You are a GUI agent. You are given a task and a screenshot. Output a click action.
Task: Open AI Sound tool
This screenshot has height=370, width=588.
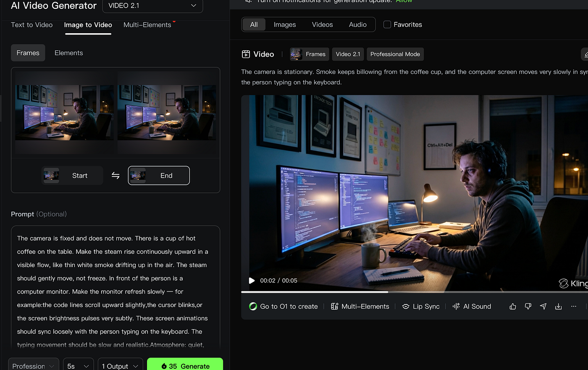[x=472, y=307]
